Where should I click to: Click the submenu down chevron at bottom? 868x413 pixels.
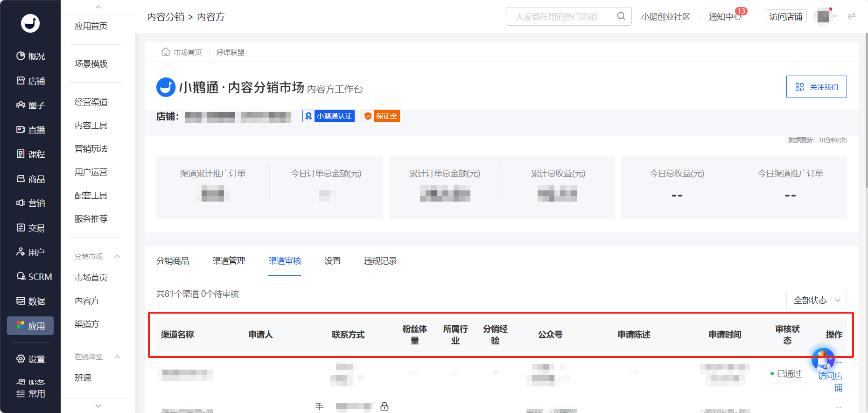click(98, 406)
